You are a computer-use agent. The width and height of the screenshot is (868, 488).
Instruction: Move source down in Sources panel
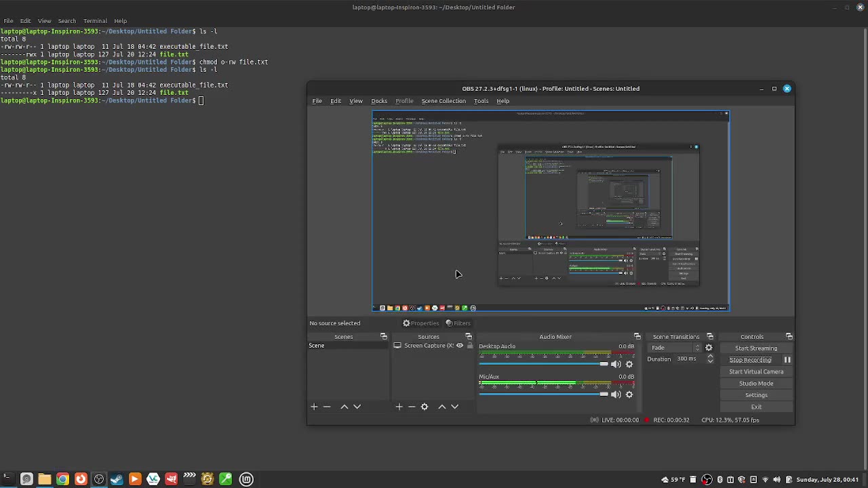coord(455,407)
